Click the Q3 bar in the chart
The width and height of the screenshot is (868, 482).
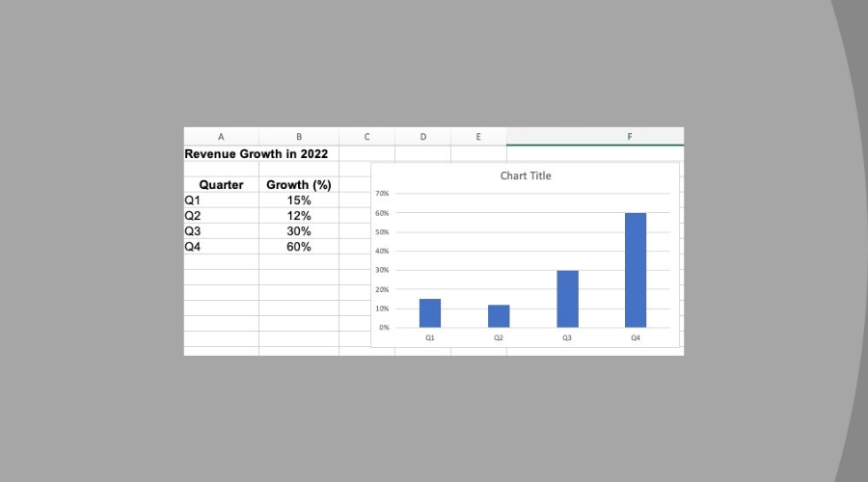(x=567, y=299)
